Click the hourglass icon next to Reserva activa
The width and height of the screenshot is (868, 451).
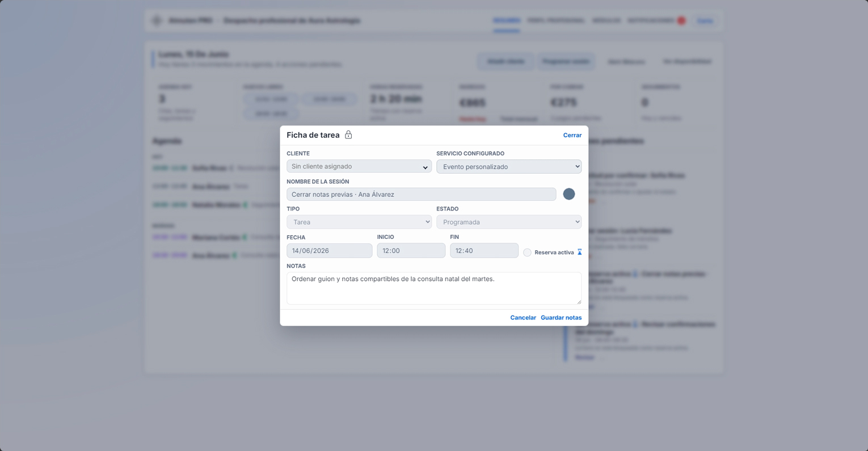pos(579,252)
